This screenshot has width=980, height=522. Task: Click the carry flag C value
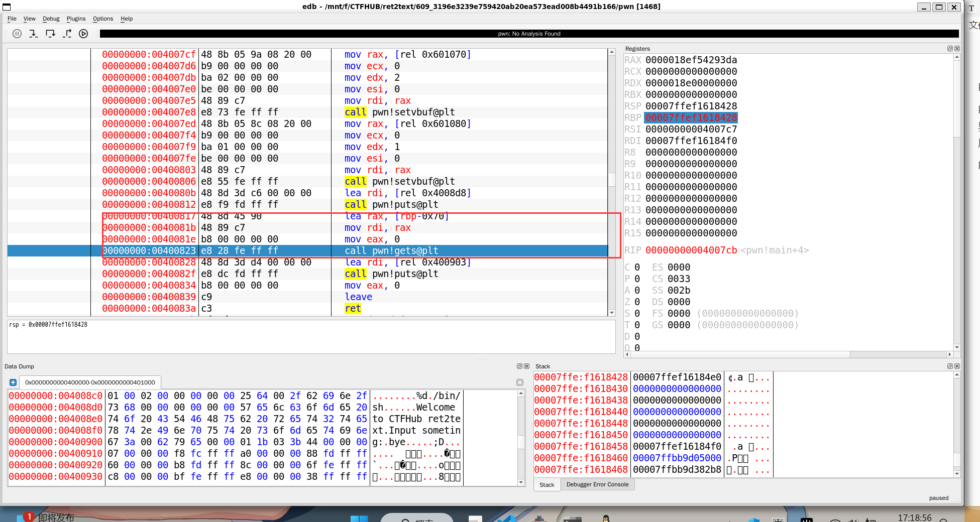(x=637, y=268)
